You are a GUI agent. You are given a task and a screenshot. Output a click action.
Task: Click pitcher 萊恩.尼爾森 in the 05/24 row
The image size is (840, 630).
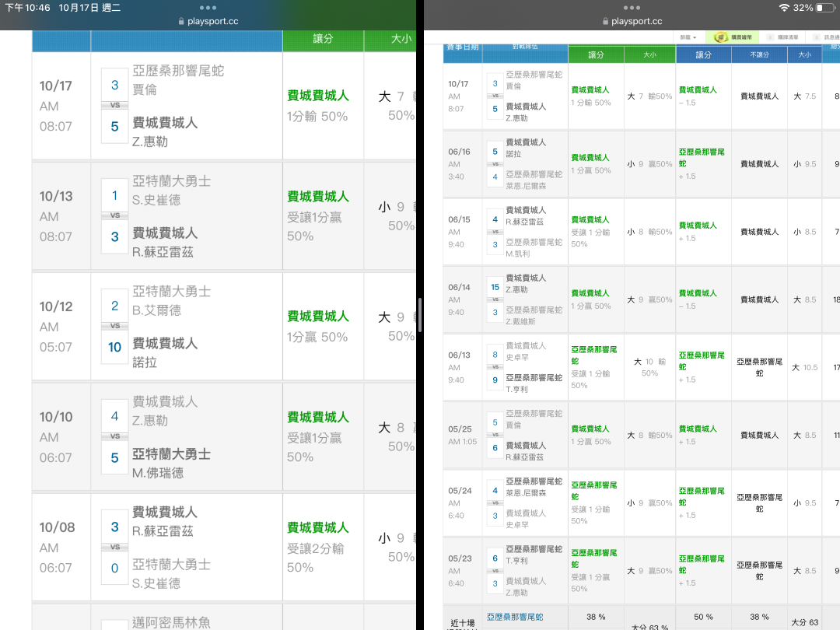(526, 493)
